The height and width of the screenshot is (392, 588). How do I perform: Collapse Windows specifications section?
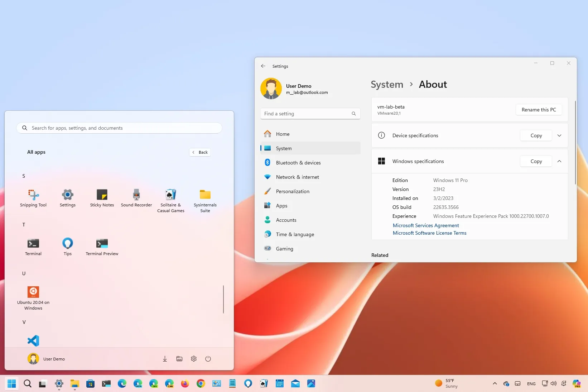(559, 161)
